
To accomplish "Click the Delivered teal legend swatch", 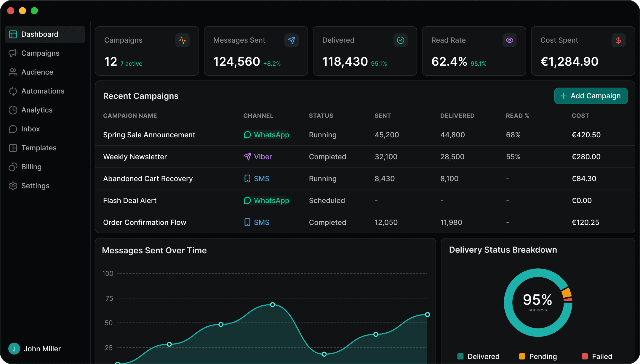I will pyautogui.click(x=460, y=356).
